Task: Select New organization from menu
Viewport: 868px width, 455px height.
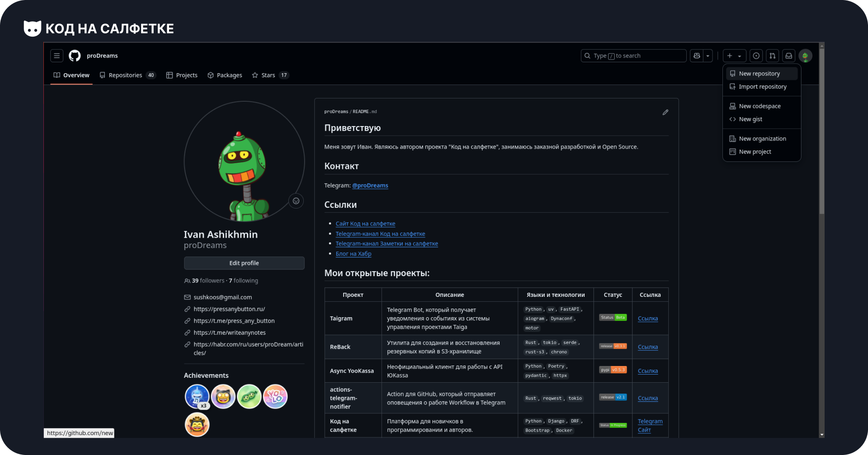Action: (x=762, y=139)
